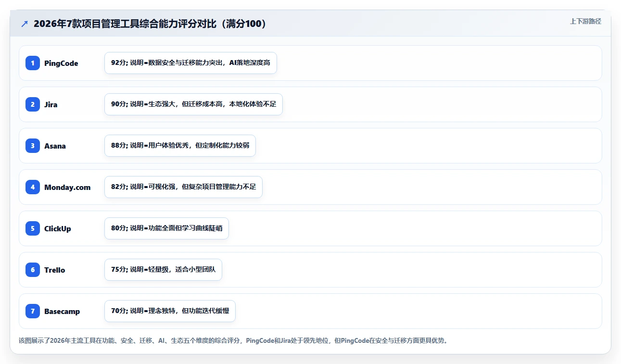This screenshot has height=364, width=621.
Task: Select the Asana tool name
Action: pos(55,146)
